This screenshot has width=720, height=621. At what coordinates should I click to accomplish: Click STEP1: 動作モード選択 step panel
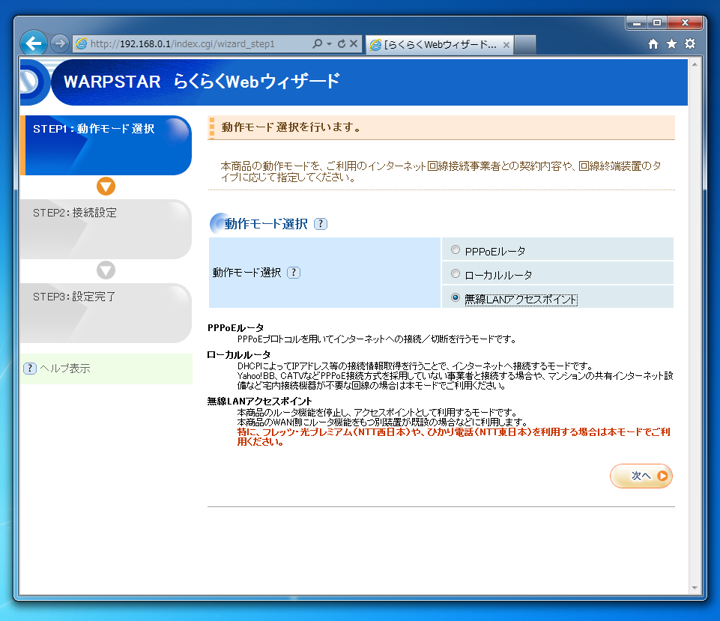(x=106, y=145)
